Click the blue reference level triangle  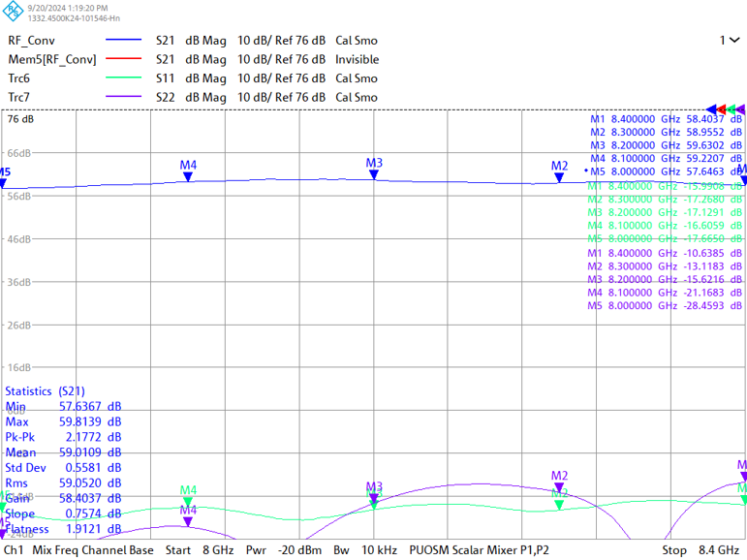[x=712, y=109]
